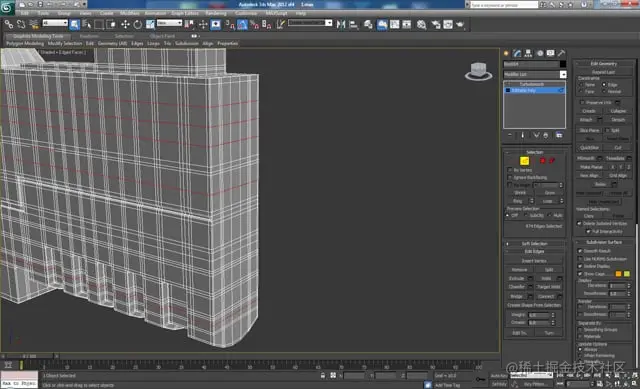640x389 pixels.
Task: Toggle the Full Interactivity checkbox
Action: pyautogui.click(x=588, y=231)
